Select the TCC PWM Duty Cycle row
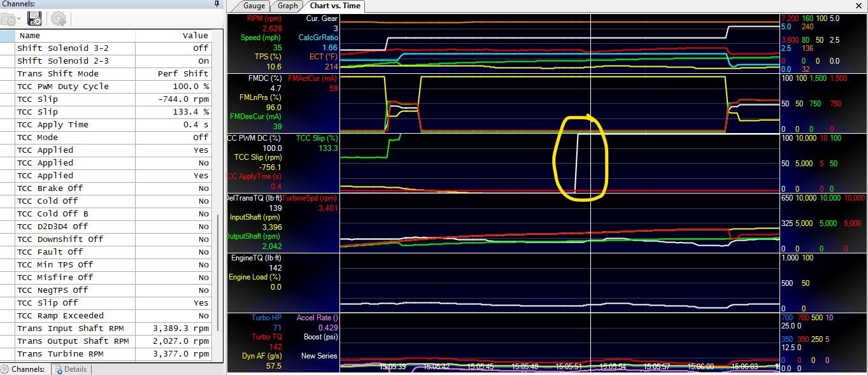868x375 pixels. [62, 87]
